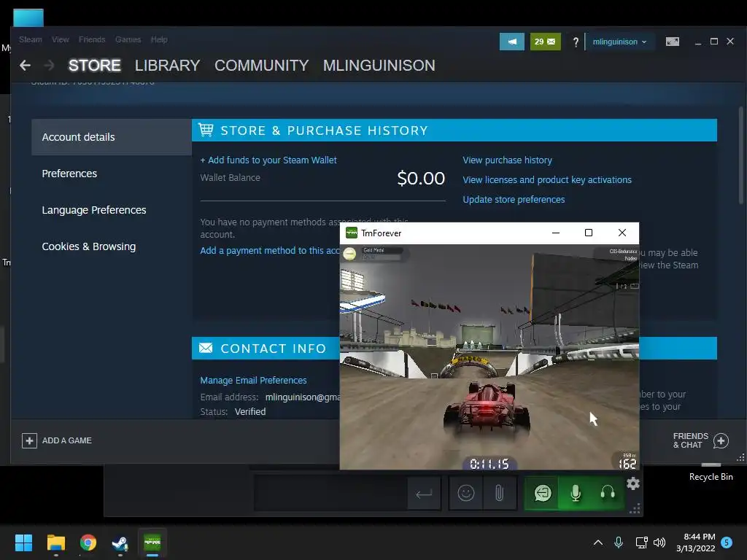747x560 pixels.
Task: Open the notification badge showing 5
Action: click(727, 542)
